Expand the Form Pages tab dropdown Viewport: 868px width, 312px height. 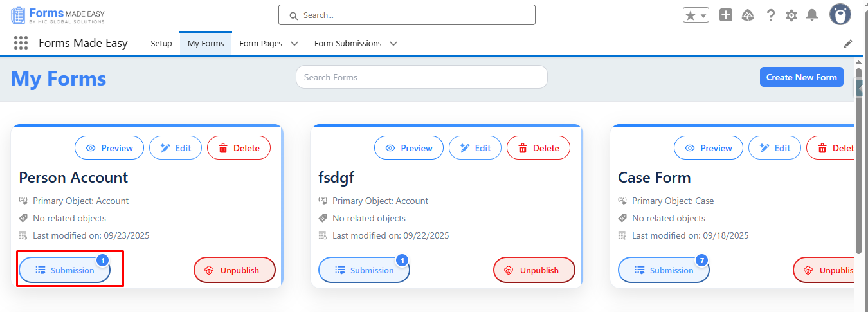pos(294,44)
